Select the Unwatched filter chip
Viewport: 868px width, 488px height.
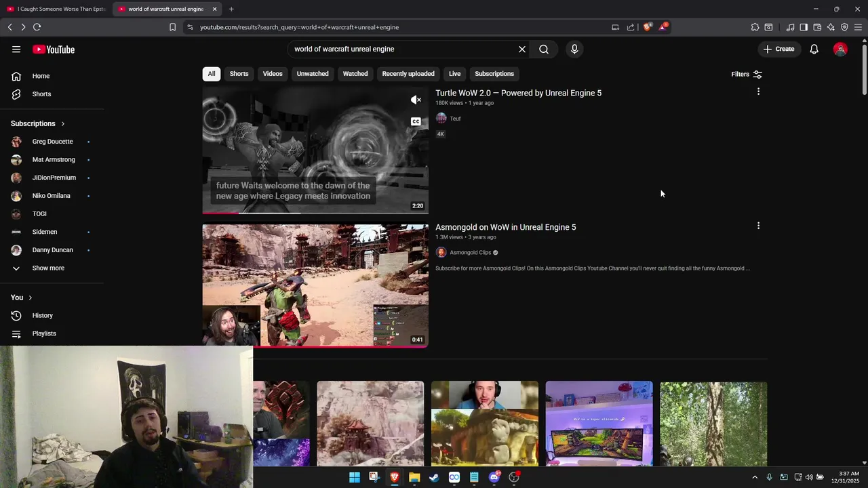[x=313, y=74]
